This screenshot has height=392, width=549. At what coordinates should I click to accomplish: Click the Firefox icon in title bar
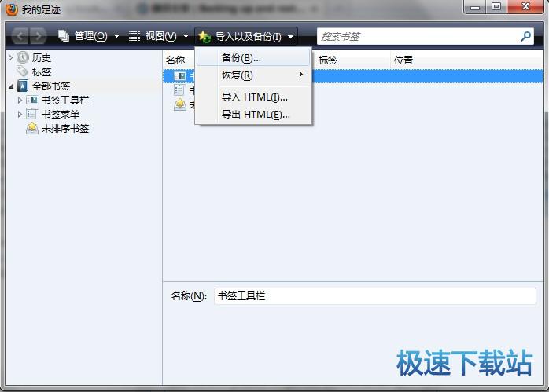pos(12,9)
